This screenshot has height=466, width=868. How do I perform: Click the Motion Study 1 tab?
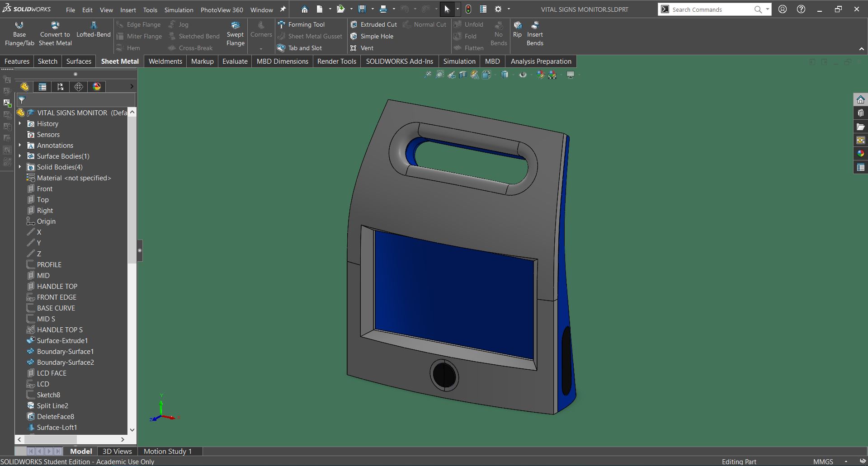pos(167,451)
